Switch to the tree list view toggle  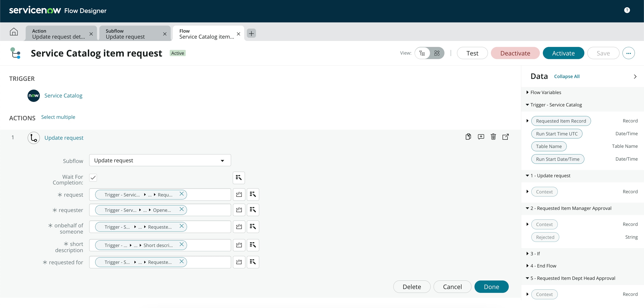(422, 53)
